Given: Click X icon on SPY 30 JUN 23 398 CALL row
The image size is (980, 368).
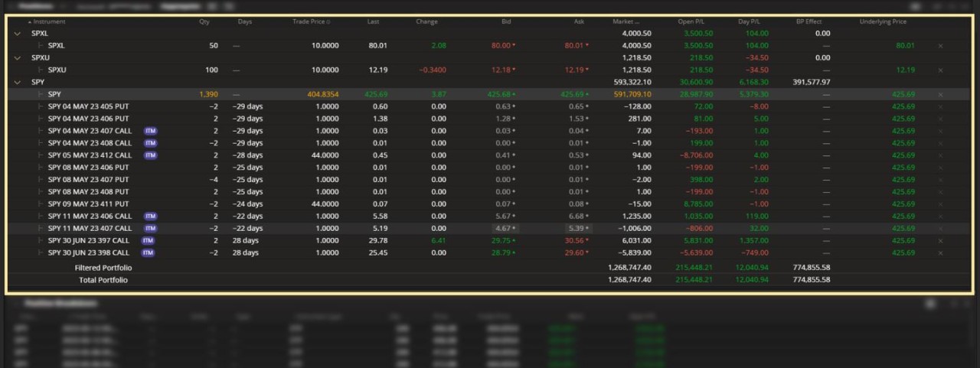Looking at the screenshot, I should pos(940,253).
